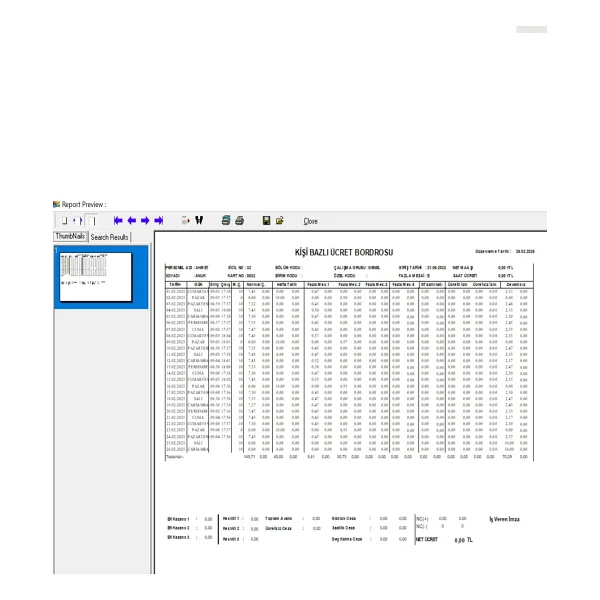Go to the next report page
The height and width of the screenshot is (600, 600).
(145, 221)
